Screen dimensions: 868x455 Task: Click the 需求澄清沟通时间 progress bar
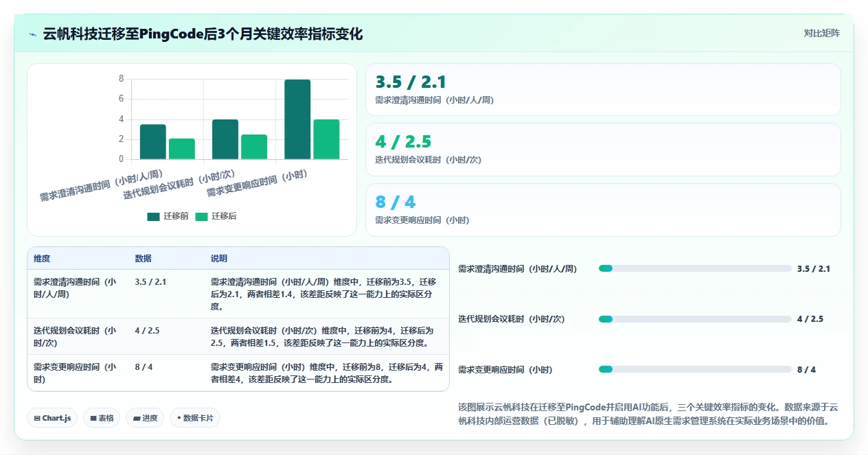pyautogui.click(x=695, y=268)
